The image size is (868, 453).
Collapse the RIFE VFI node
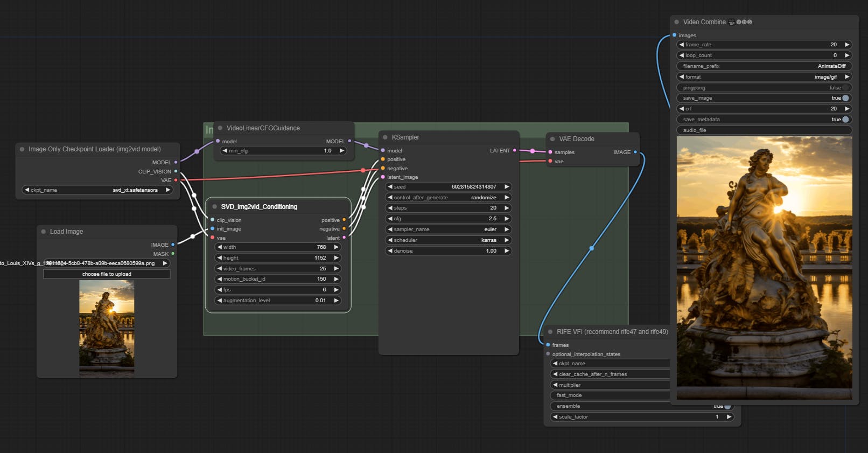pyautogui.click(x=550, y=332)
